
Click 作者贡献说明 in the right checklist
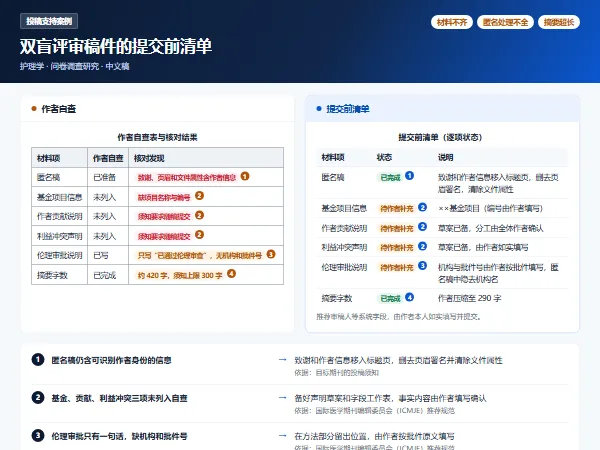(344, 228)
